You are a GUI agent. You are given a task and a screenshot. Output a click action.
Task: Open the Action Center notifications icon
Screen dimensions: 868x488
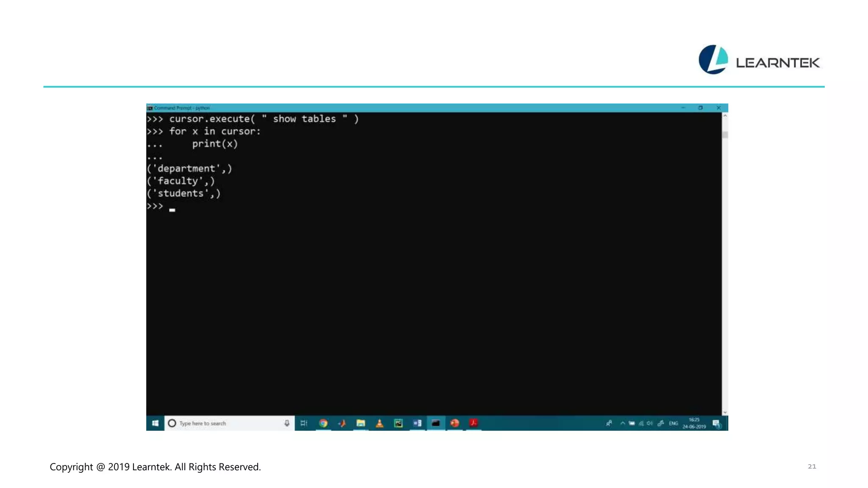(x=716, y=423)
